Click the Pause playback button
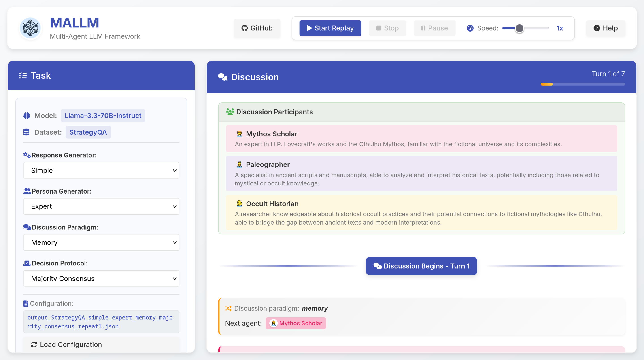The width and height of the screenshot is (644, 360). (434, 28)
